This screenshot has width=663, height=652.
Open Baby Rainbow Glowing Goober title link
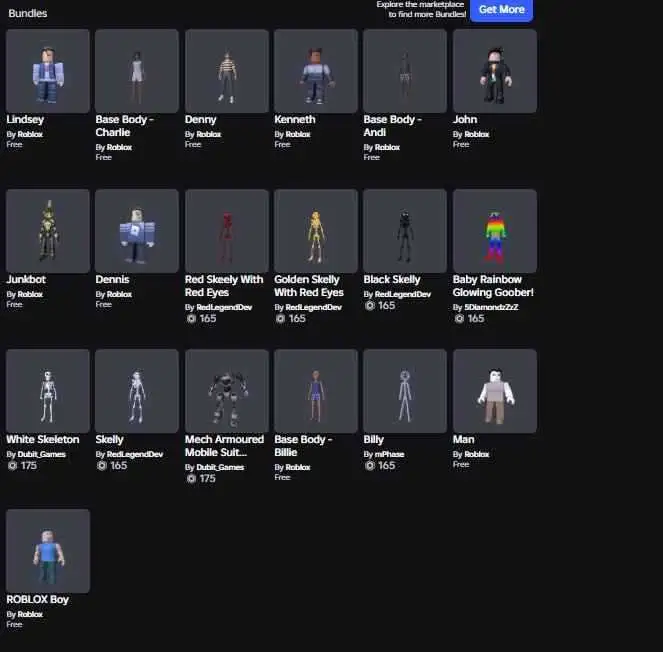click(493, 286)
